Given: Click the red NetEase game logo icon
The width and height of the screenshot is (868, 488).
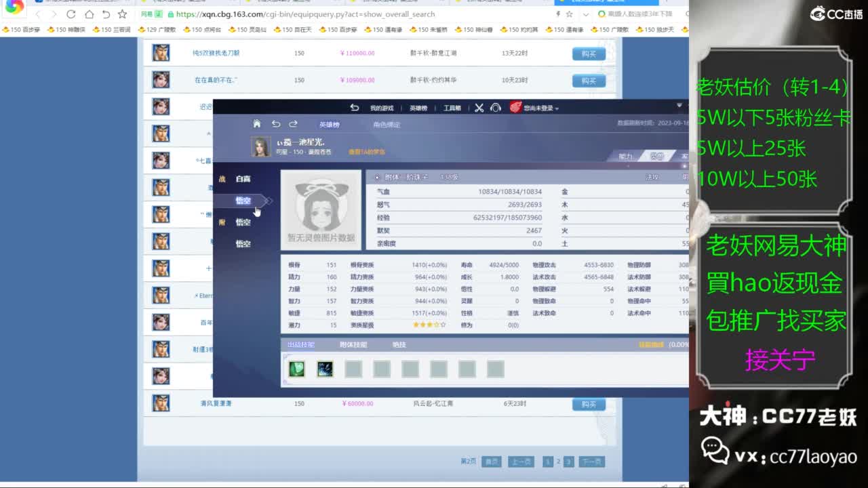Looking at the screenshot, I should [x=515, y=107].
